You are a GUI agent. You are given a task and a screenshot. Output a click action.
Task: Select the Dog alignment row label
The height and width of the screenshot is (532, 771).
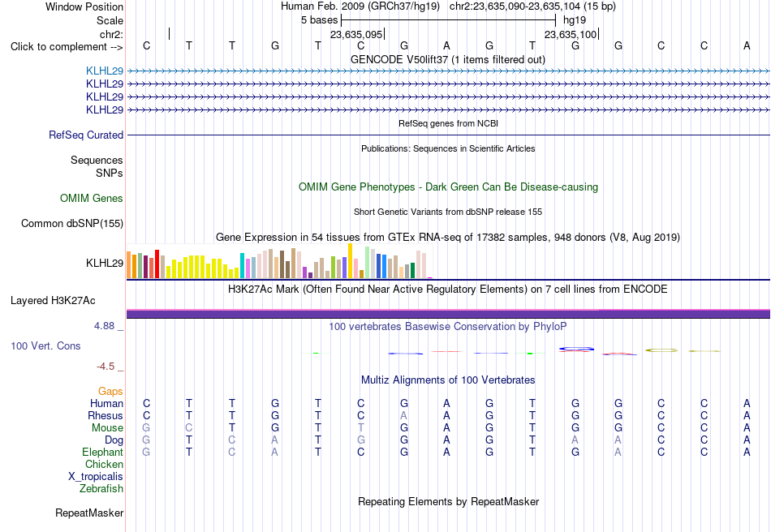[114, 440]
